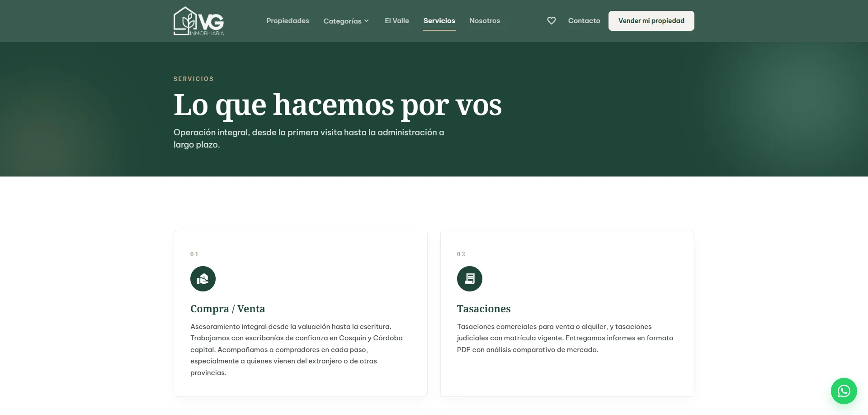Screen dimensions: 868x415
Task: Click the 02 card number
Action: [461, 254]
